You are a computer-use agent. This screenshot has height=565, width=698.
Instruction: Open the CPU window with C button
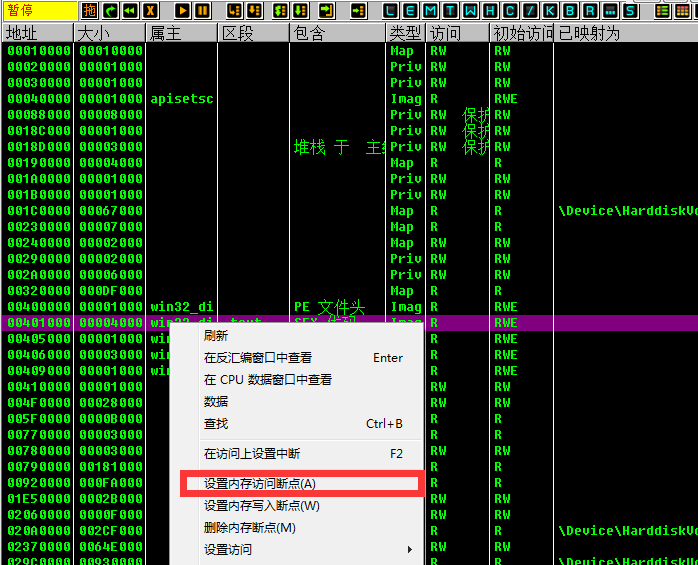[x=510, y=10]
